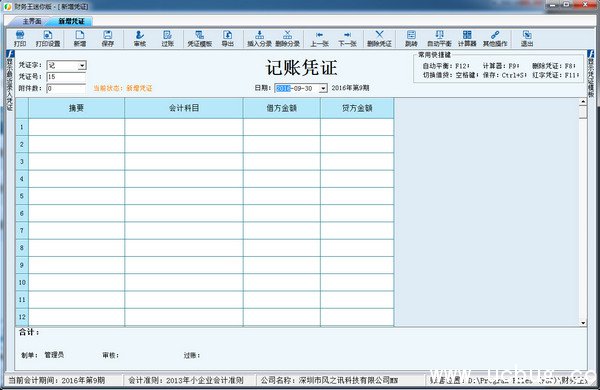Viewport: 600px width, 390px height.
Task: Select the 新增凭证 tab
Action: (71, 21)
